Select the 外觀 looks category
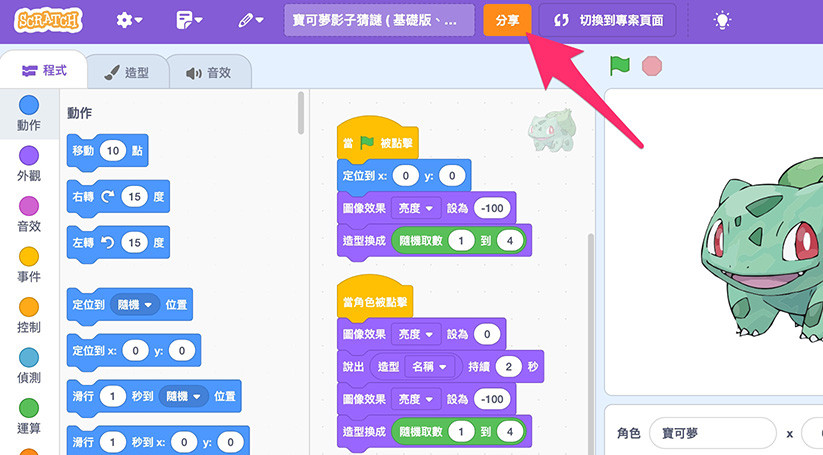This screenshot has width=823, height=455. pyautogui.click(x=29, y=164)
